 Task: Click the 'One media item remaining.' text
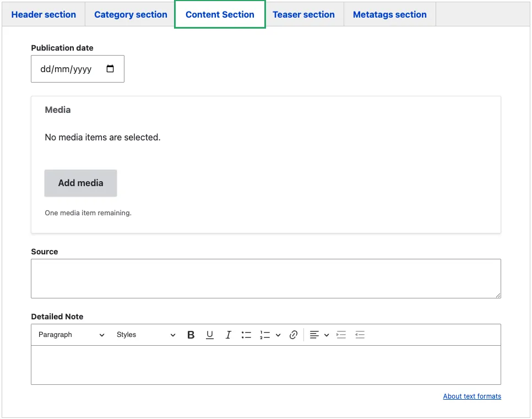pos(88,213)
